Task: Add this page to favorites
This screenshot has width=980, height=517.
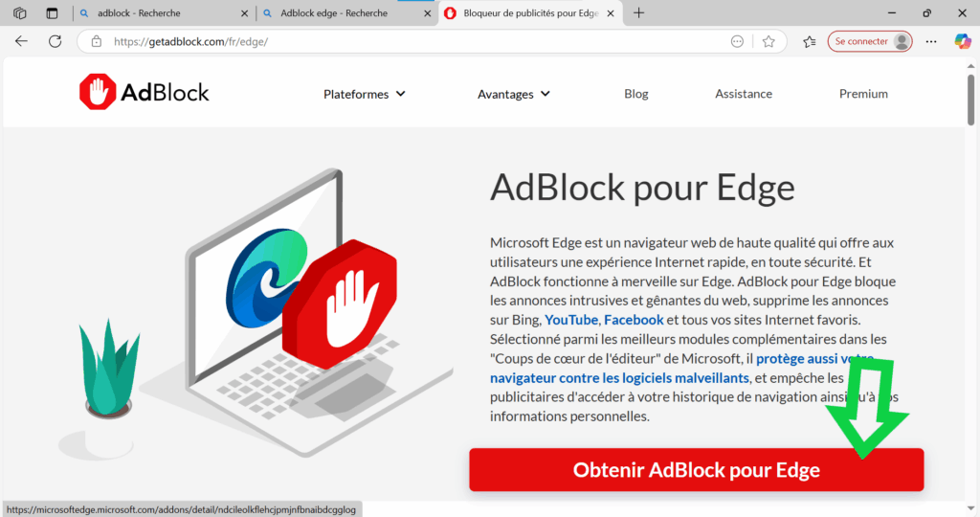Action: 768,41
